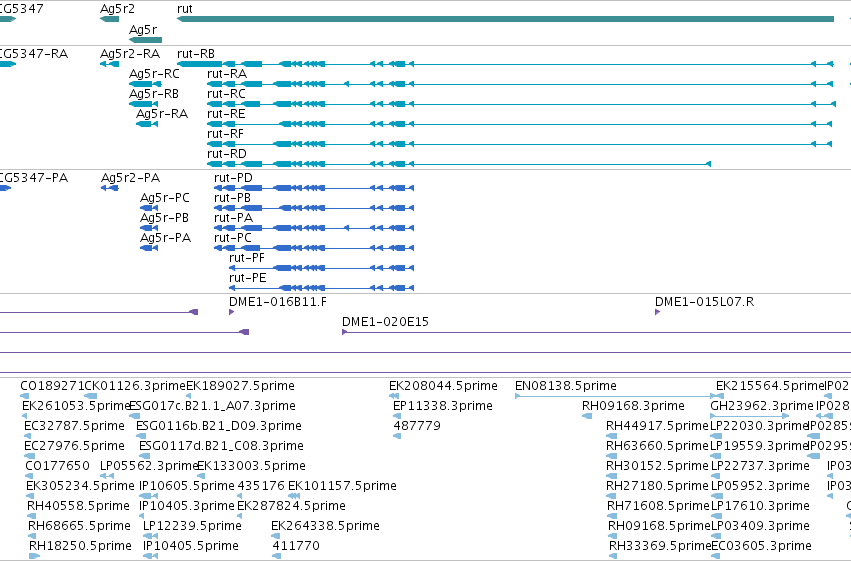This screenshot has width=851, height=561.
Task: Click the long teal rut gene span bar
Action: (505, 19)
